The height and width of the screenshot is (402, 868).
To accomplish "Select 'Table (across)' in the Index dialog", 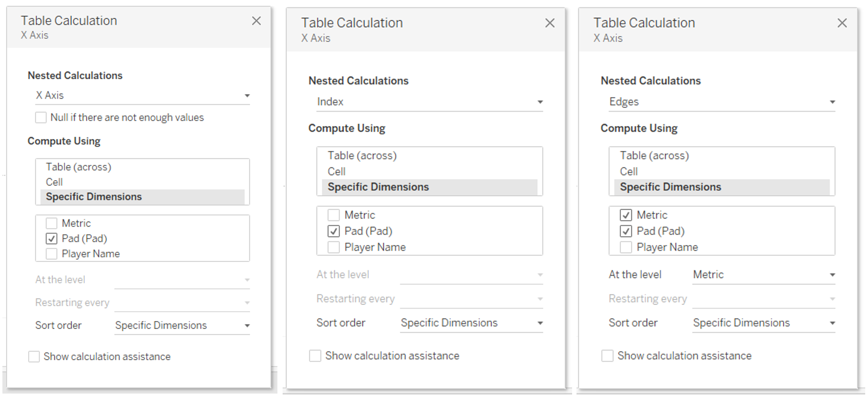I will pos(362,156).
